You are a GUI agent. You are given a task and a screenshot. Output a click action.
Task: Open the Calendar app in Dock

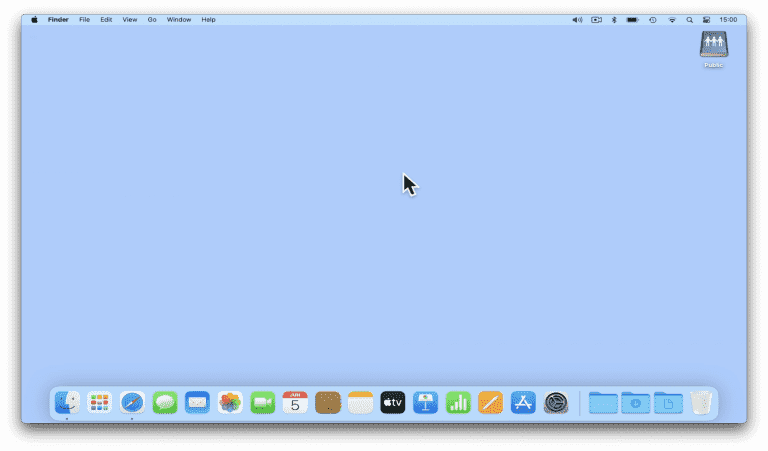[x=295, y=402]
